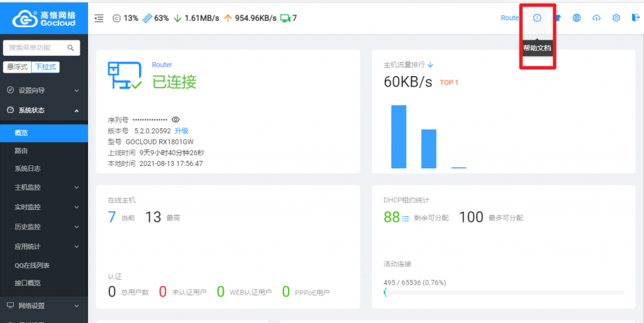The width and height of the screenshot is (644, 323).
Task: Click the 954.96KB/s upload speed value
Action: pyautogui.click(x=255, y=18)
